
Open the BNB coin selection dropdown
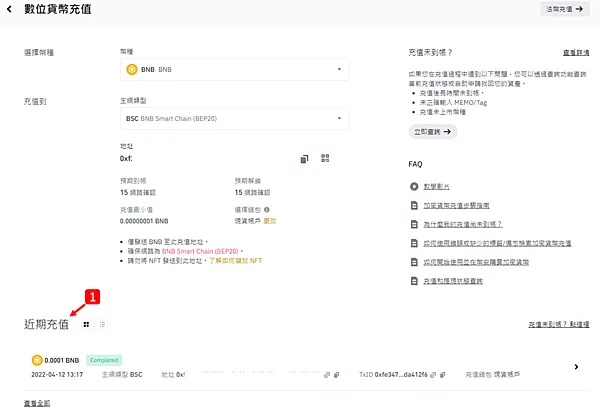[234, 70]
